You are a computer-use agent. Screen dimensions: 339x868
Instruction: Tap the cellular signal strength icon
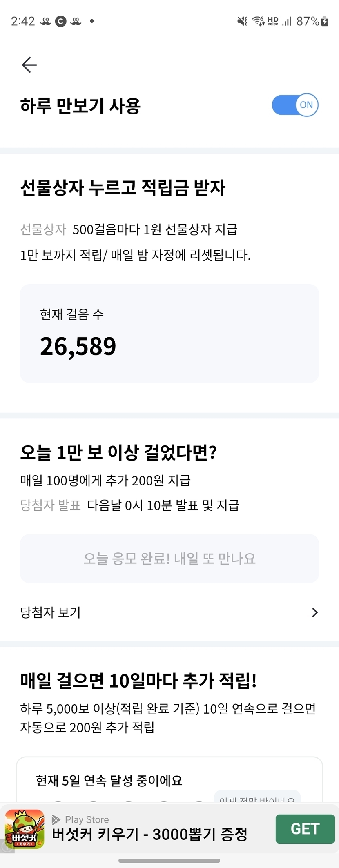coord(287,21)
